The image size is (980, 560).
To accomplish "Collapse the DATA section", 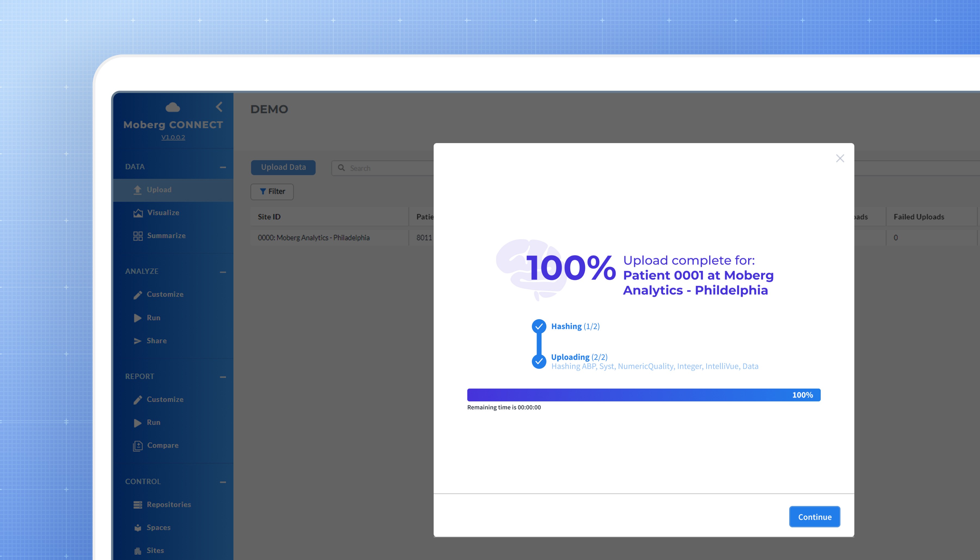I will click(223, 167).
